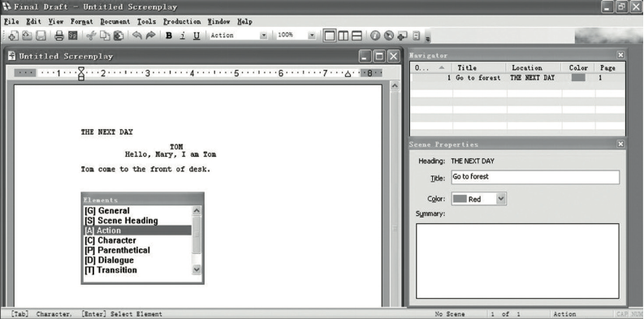Switch to vertical split view icon

tap(343, 36)
